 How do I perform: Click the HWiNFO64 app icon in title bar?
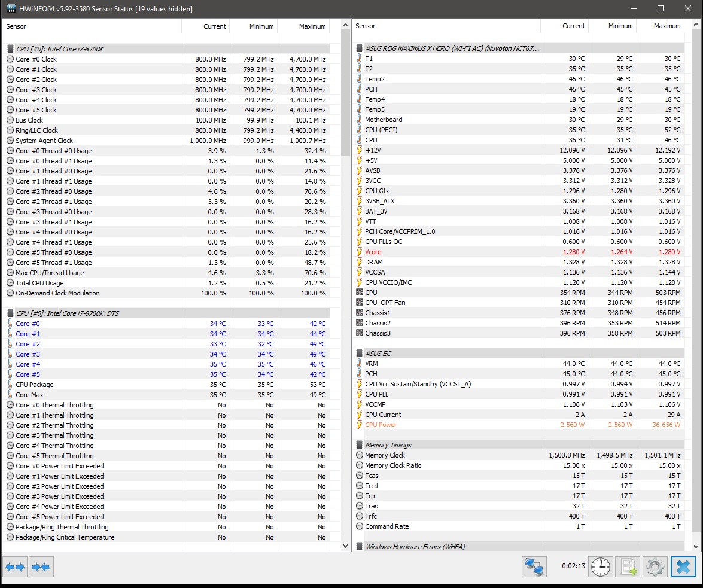[x=11, y=8]
